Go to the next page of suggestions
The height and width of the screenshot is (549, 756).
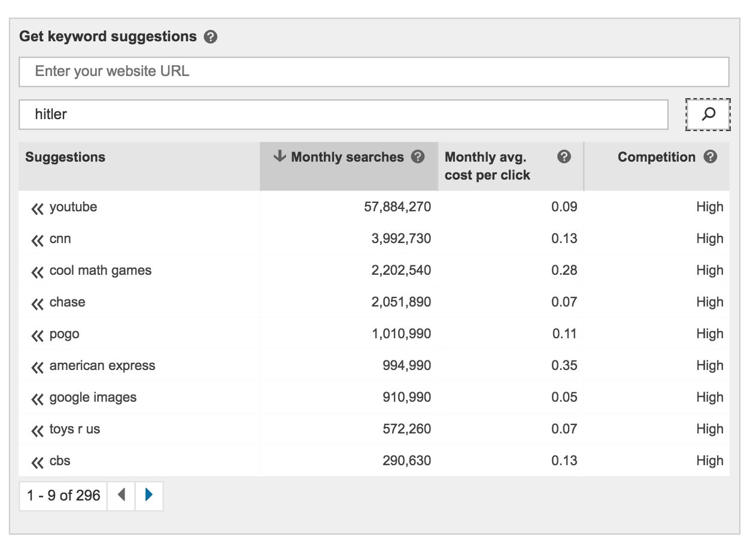pos(149,495)
